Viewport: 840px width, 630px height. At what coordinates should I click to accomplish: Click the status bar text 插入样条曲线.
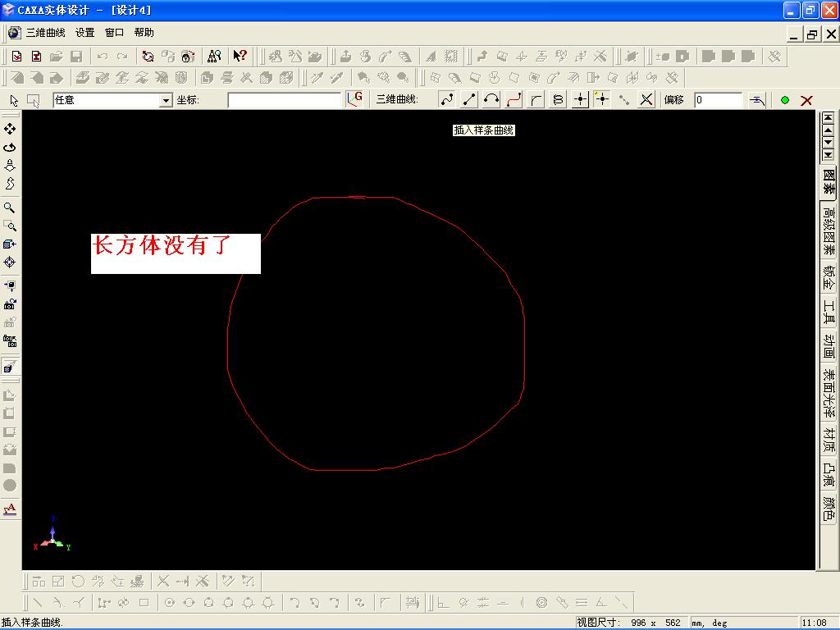(x=32, y=623)
